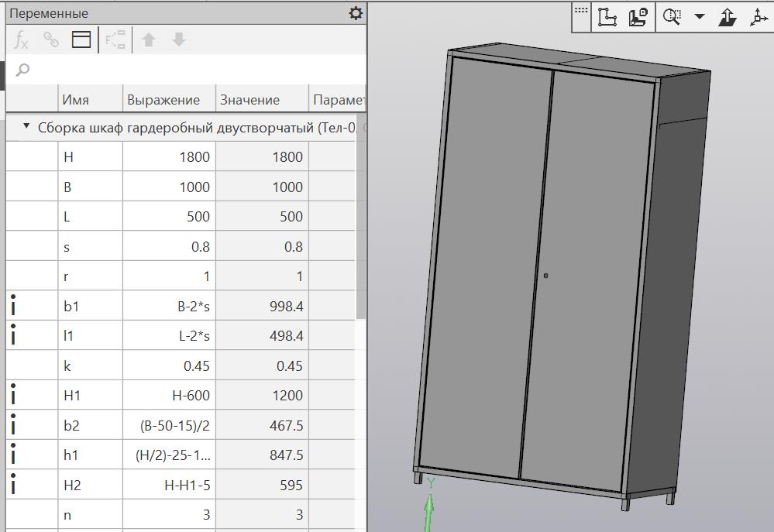Click the expression (B-50-15)/2
Viewport: 774px width, 532px height.
pyautogui.click(x=175, y=425)
